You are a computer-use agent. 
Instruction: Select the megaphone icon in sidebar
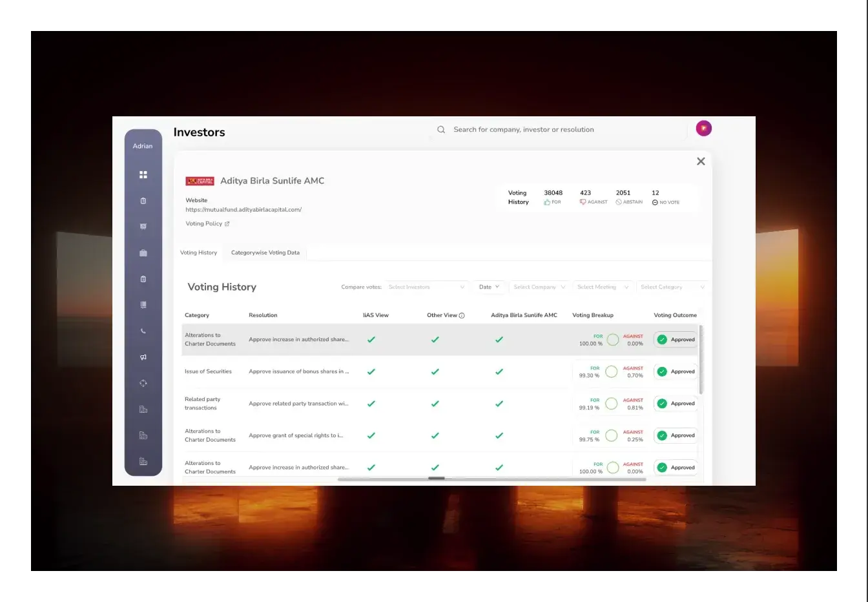[x=143, y=357]
